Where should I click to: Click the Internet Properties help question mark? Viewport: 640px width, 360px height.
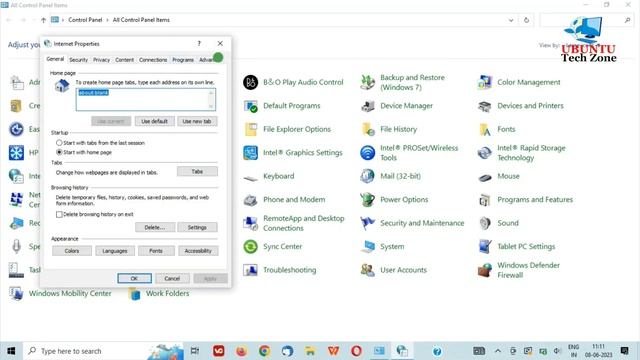coord(199,43)
